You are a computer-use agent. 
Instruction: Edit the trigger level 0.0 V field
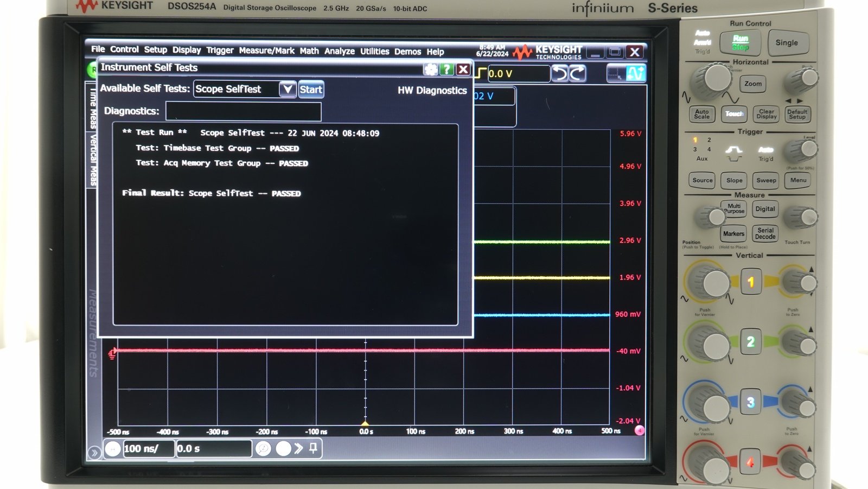[x=518, y=73]
